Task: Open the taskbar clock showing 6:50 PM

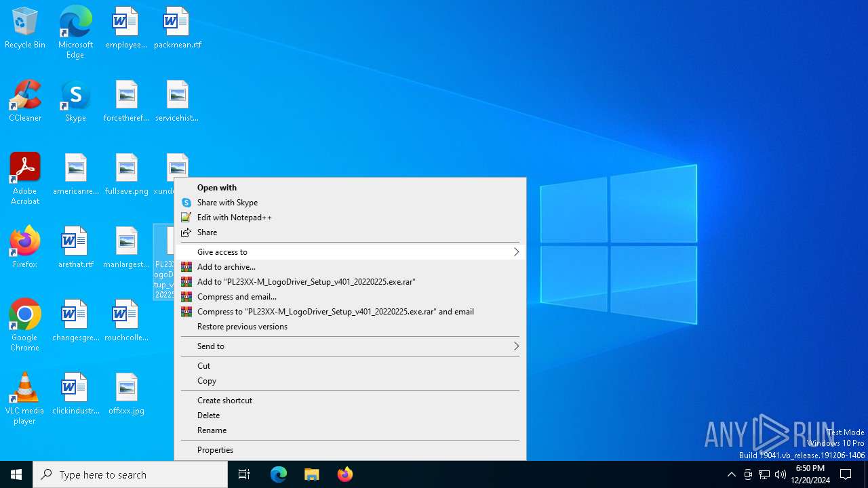Action: [x=810, y=474]
